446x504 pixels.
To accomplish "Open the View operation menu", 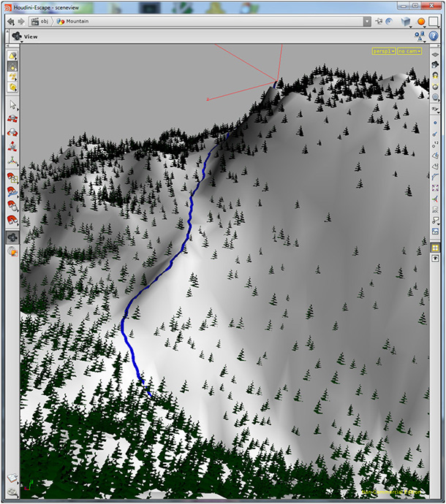I will (x=24, y=37).
